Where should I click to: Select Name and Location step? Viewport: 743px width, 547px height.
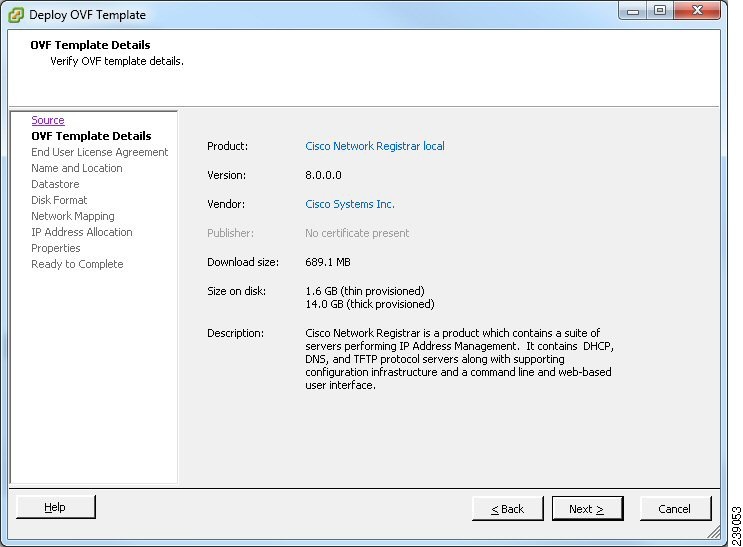[x=77, y=168]
